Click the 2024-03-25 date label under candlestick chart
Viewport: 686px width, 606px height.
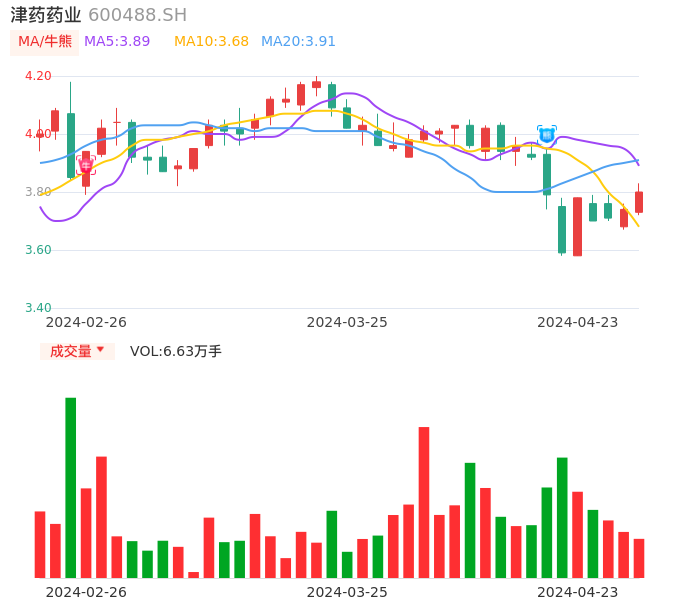pos(347,322)
